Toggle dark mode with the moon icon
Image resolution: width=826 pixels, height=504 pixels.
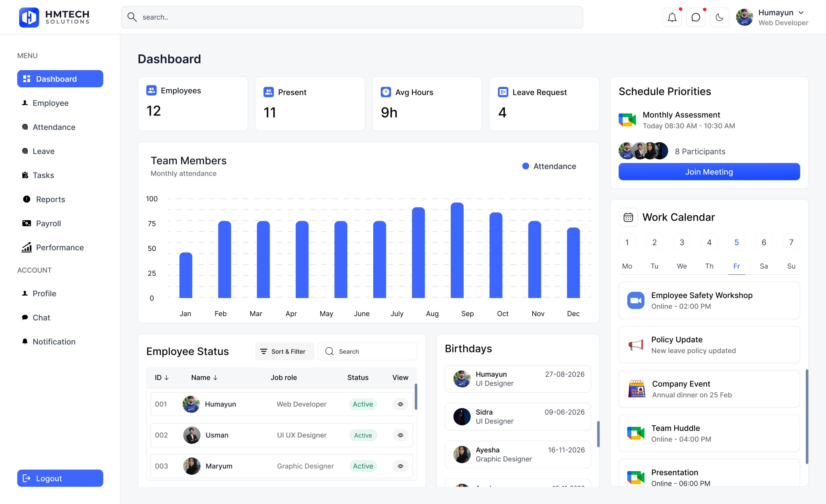(719, 17)
